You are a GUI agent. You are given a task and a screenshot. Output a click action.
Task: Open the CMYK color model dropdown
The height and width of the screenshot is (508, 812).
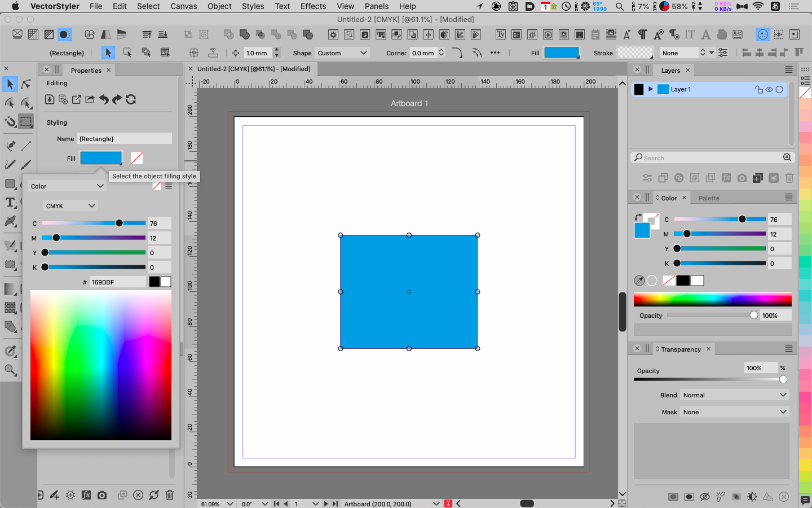pos(70,206)
